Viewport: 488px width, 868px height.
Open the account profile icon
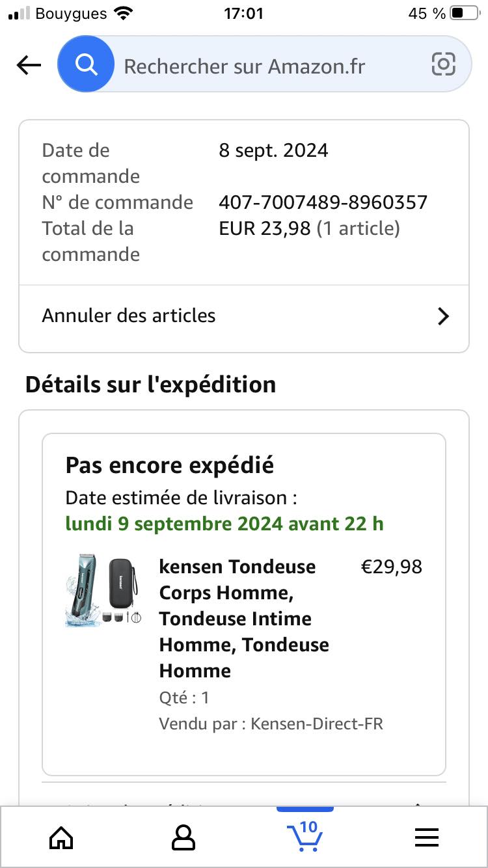tap(183, 838)
